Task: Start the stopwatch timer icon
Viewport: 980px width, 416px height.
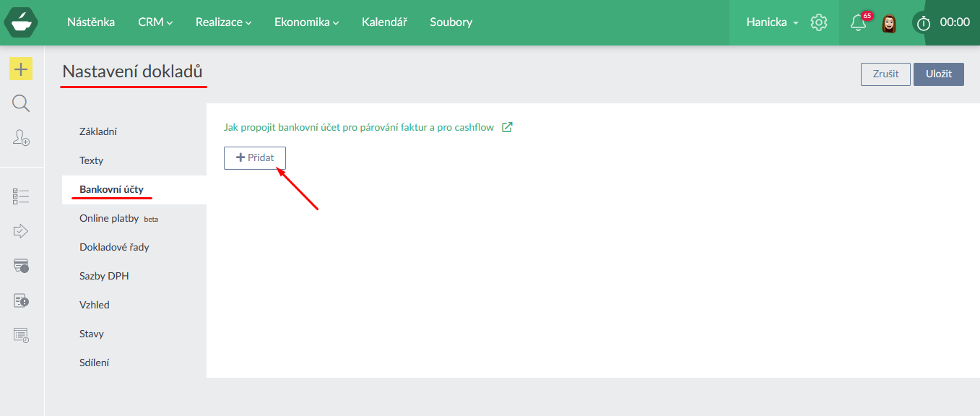Action: click(924, 23)
